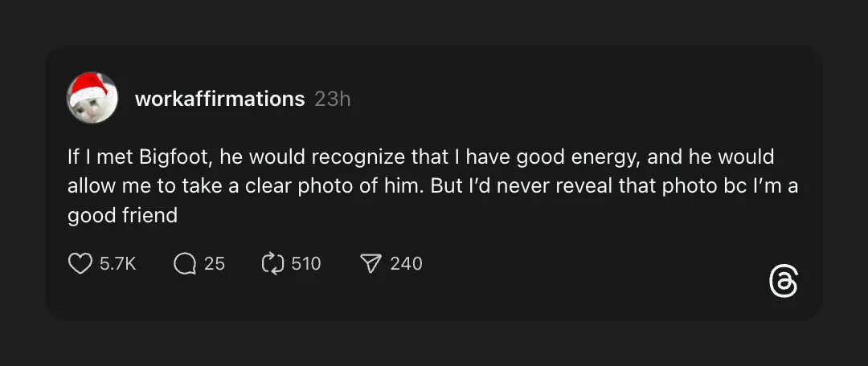868x366 pixels.
Task: Share the post with the paper plane icon
Action: coord(370,263)
